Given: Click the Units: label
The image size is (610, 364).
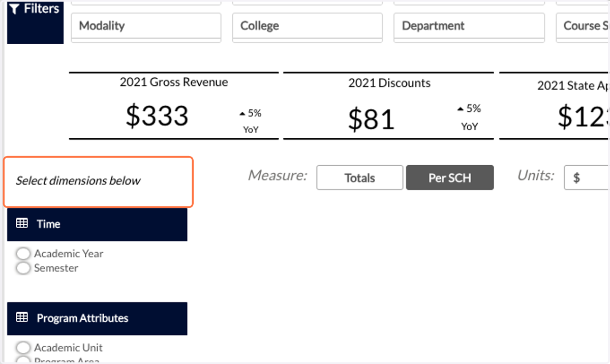Looking at the screenshot, I should point(535,176).
